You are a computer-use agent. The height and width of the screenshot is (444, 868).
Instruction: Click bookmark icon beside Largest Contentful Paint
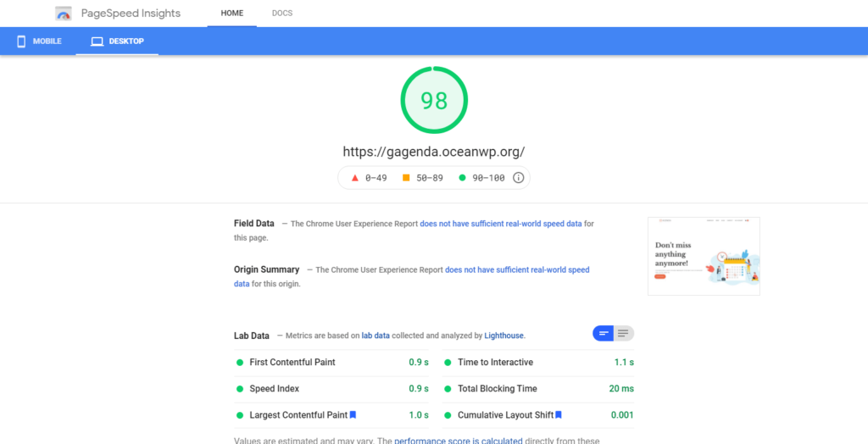tap(353, 414)
